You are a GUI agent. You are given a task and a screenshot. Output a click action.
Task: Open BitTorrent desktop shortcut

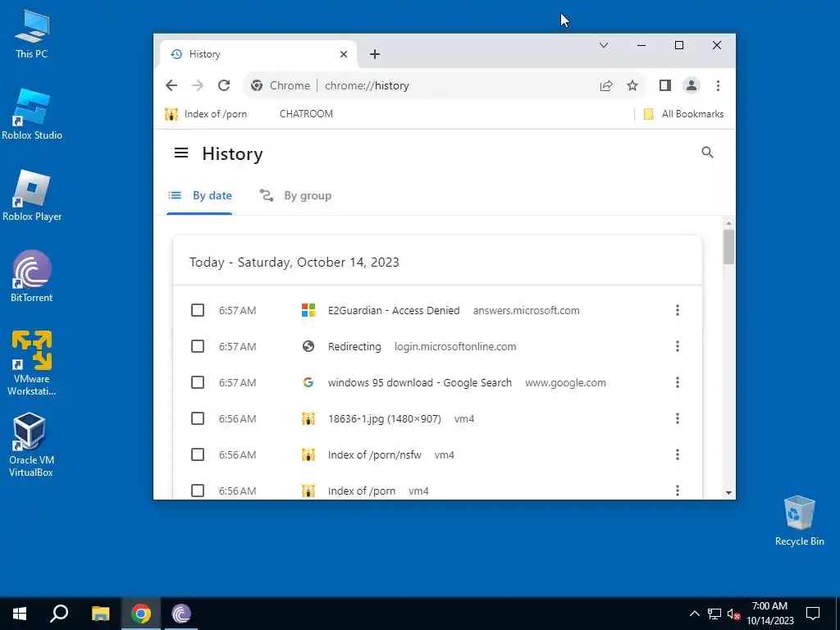32,276
